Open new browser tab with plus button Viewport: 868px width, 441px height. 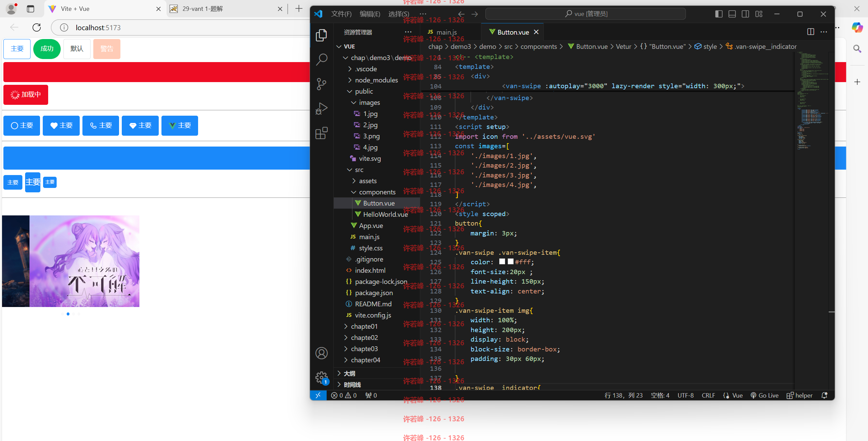point(299,9)
